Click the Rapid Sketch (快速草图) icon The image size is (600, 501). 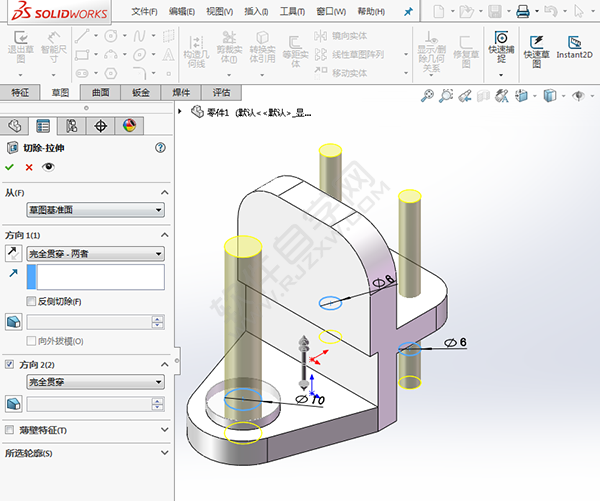[536, 42]
